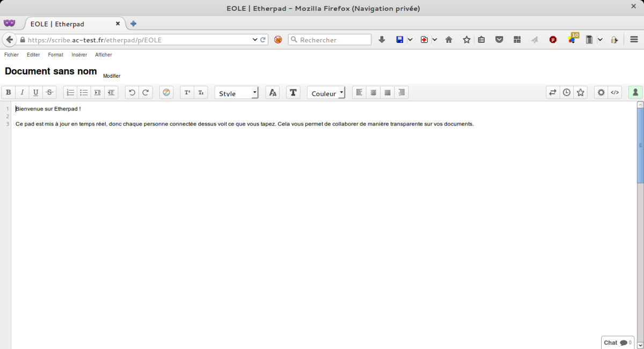
Task: Open Pocket extension icon
Action: coord(499,40)
